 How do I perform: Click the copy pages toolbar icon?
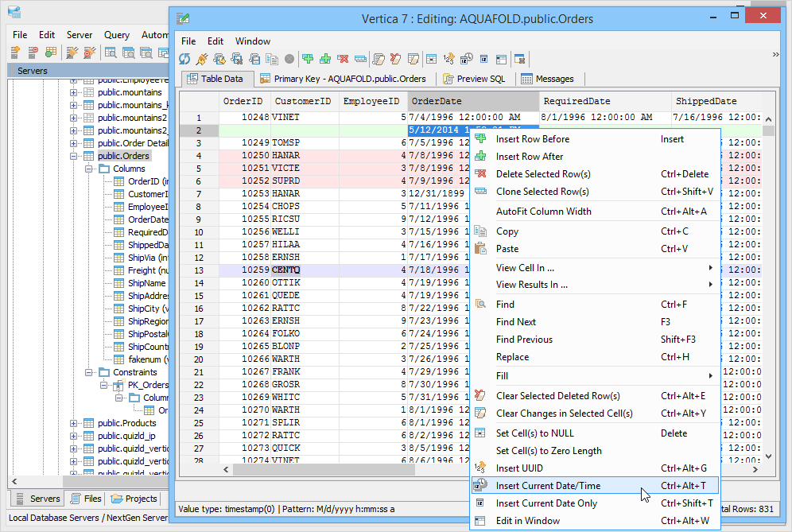272,59
